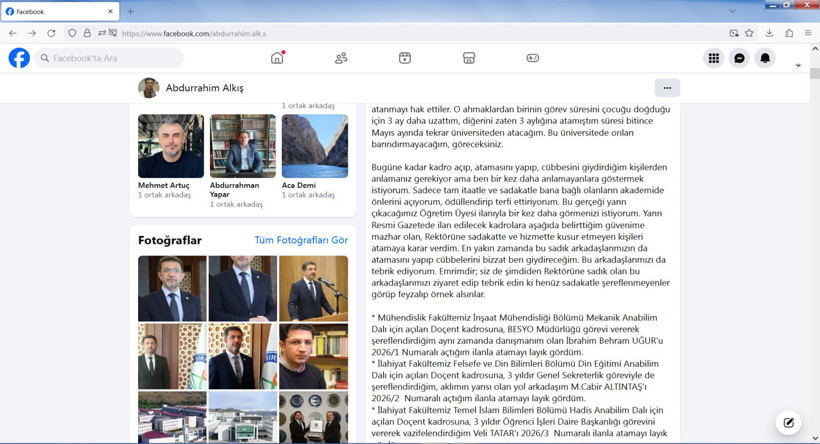Viewport: 820px width, 444px height.
Task: Click the scrollbar up arrow
Action: pos(815,49)
